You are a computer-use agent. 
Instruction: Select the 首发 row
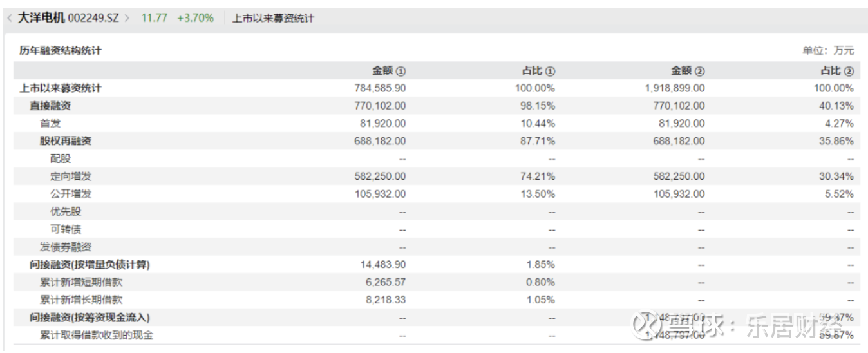point(50,123)
